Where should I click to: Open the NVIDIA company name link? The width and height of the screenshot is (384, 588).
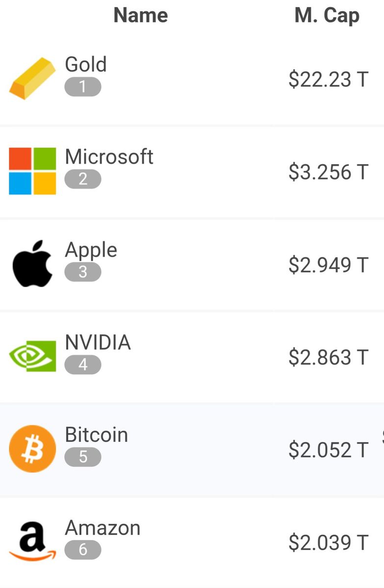pyautogui.click(x=98, y=342)
